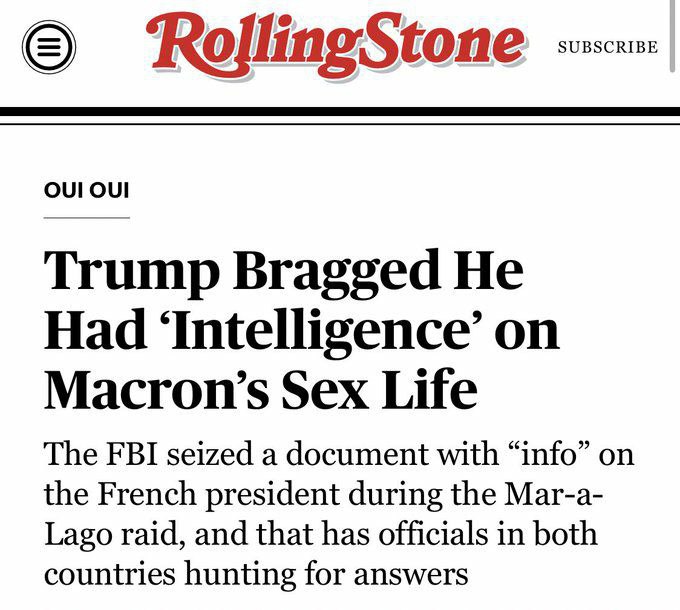The height and width of the screenshot is (610, 680).
Task: Click the thick black divider under the header
Action: 340,111
